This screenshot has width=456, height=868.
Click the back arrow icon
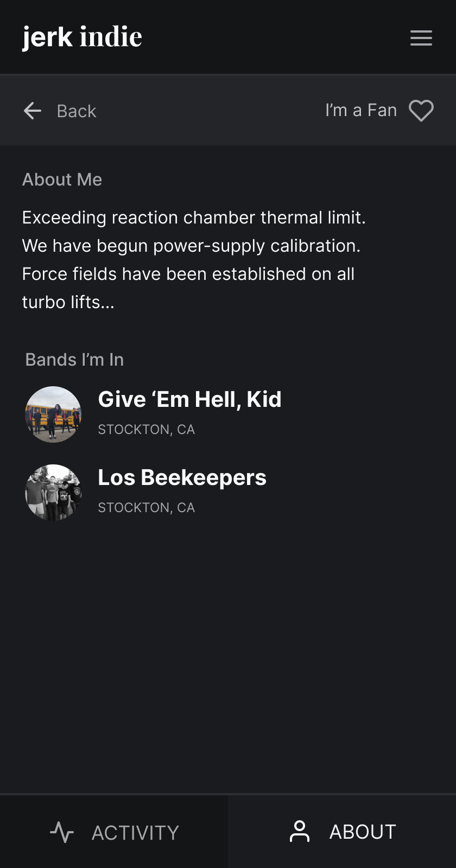click(33, 111)
